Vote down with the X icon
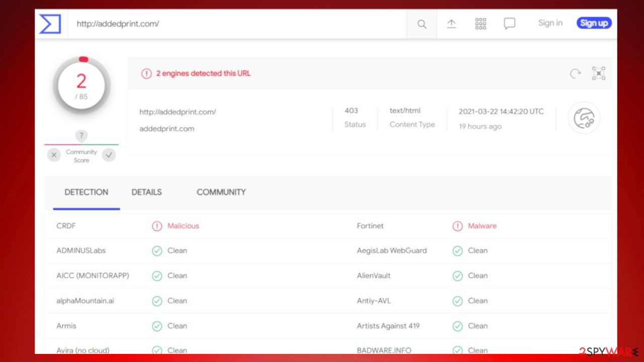 (x=54, y=155)
